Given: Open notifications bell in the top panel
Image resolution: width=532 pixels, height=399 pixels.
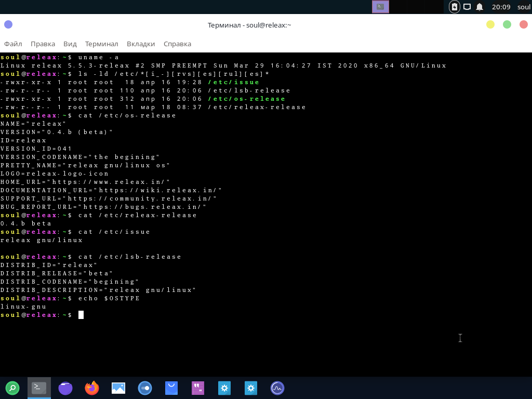Looking at the screenshot, I should point(480,7).
